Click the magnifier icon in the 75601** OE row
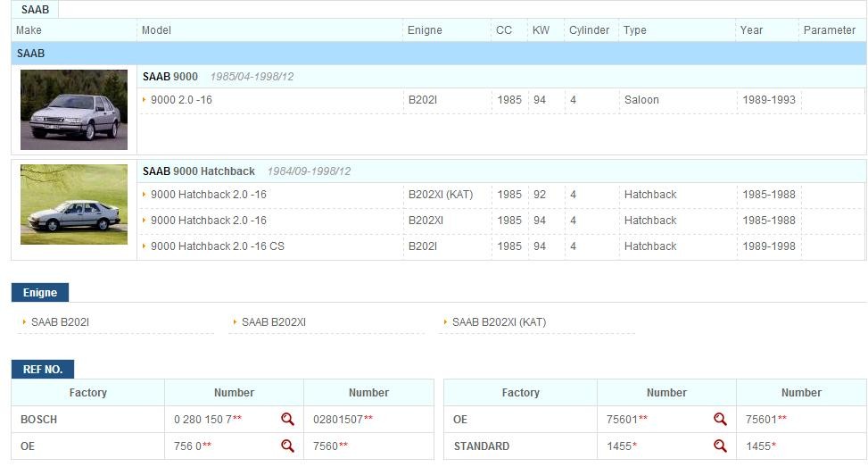Viewport: 868px width, 467px height. click(x=720, y=419)
